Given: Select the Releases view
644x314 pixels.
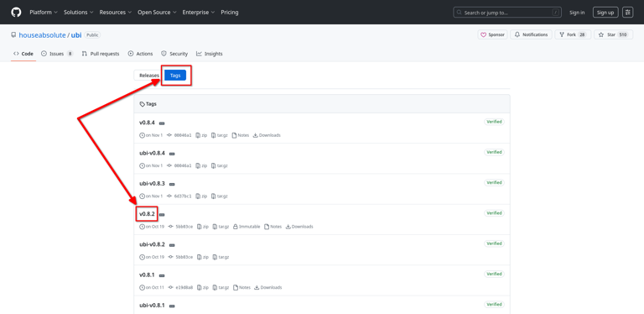Looking at the screenshot, I should coord(148,76).
